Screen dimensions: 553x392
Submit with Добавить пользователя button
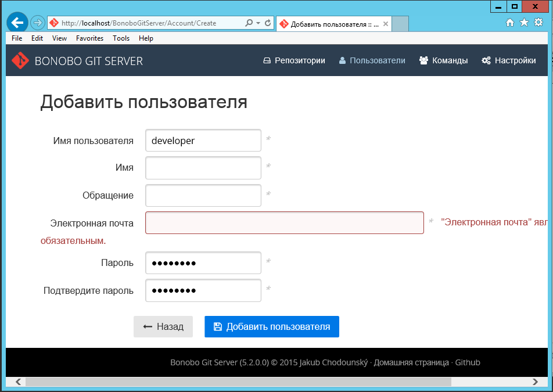coord(272,326)
